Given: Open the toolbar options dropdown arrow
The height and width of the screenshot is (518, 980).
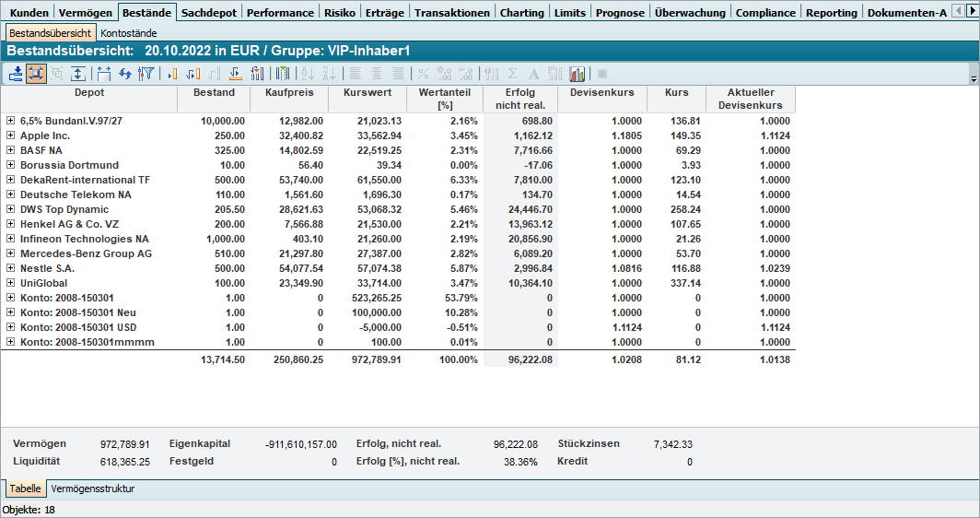Looking at the screenshot, I should click(974, 80).
